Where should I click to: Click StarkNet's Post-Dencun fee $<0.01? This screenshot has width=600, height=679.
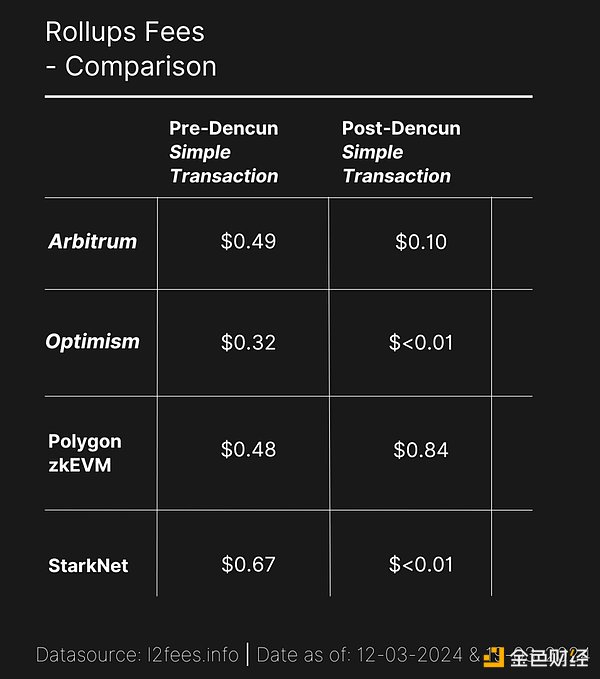click(x=421, y=565)
